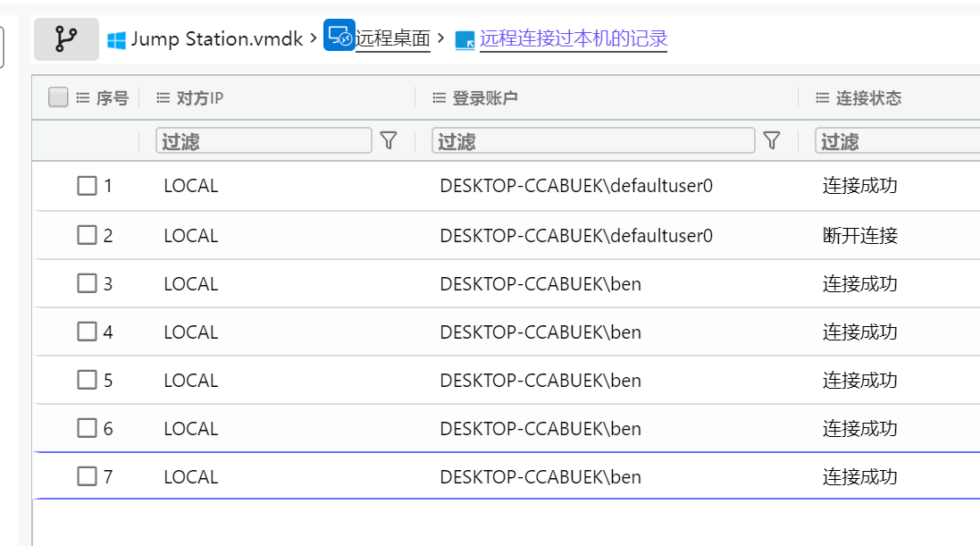
Task: Select DESKTOP-CCABUEK\ben in row 7
Action: (540, 477)
